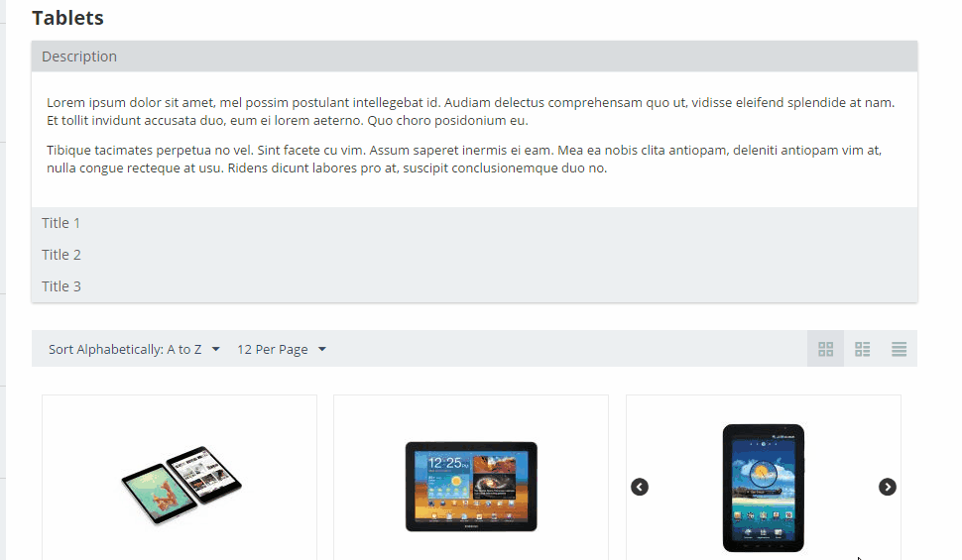Open the per-page dropdown arrow
This screenshot has height=560, width=962.
322,349
